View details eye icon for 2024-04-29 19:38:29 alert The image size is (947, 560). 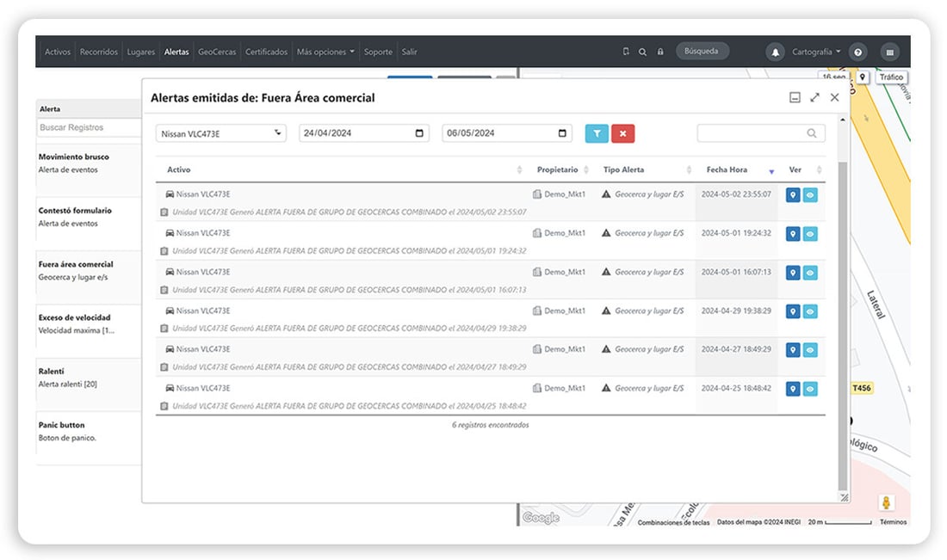[810, 311]
